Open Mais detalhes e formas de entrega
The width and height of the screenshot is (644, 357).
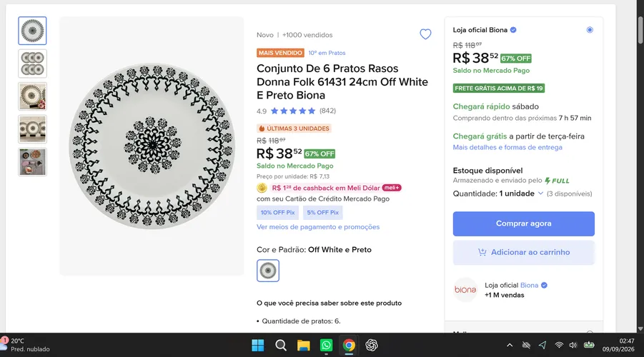(x=507, y=147)
